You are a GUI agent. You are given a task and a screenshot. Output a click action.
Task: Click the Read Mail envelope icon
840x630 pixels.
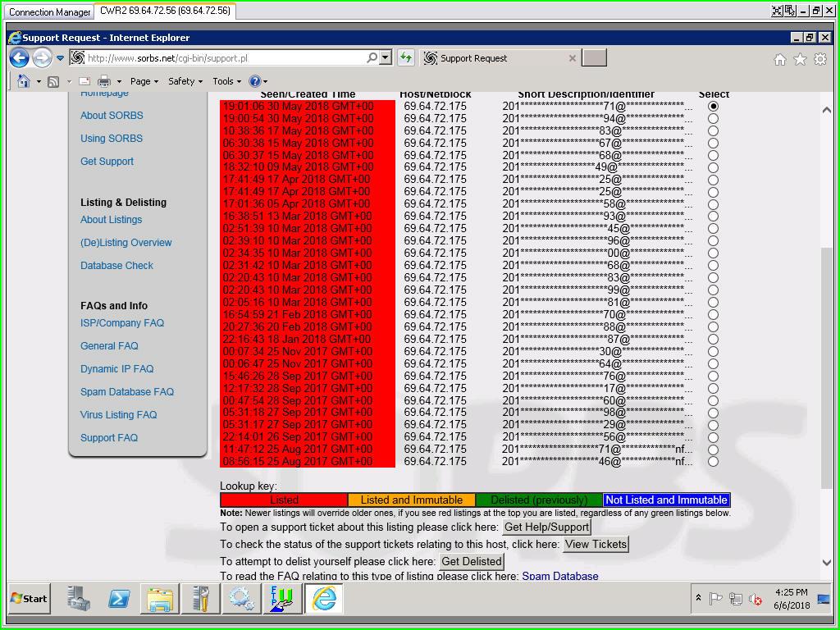point(84,81)
